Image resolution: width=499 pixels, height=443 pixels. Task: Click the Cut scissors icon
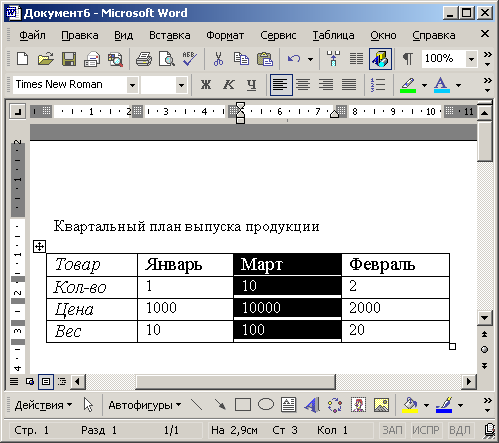coord(218,59)
